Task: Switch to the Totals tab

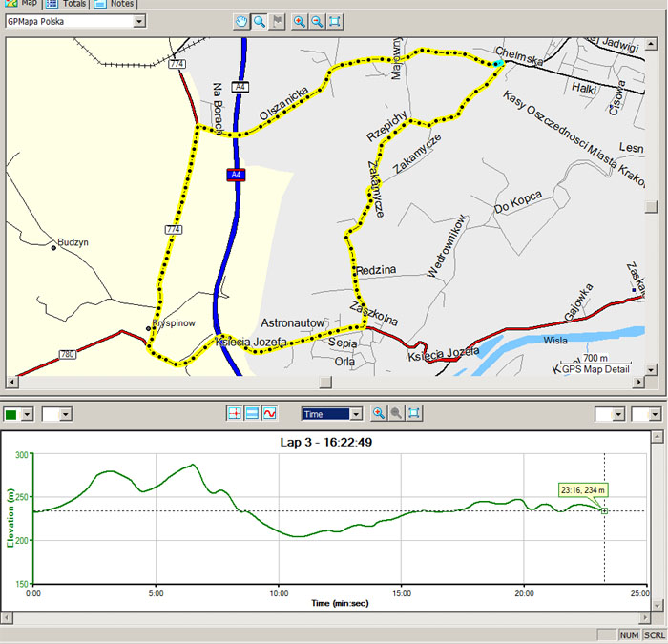Action: coord(68,4)
